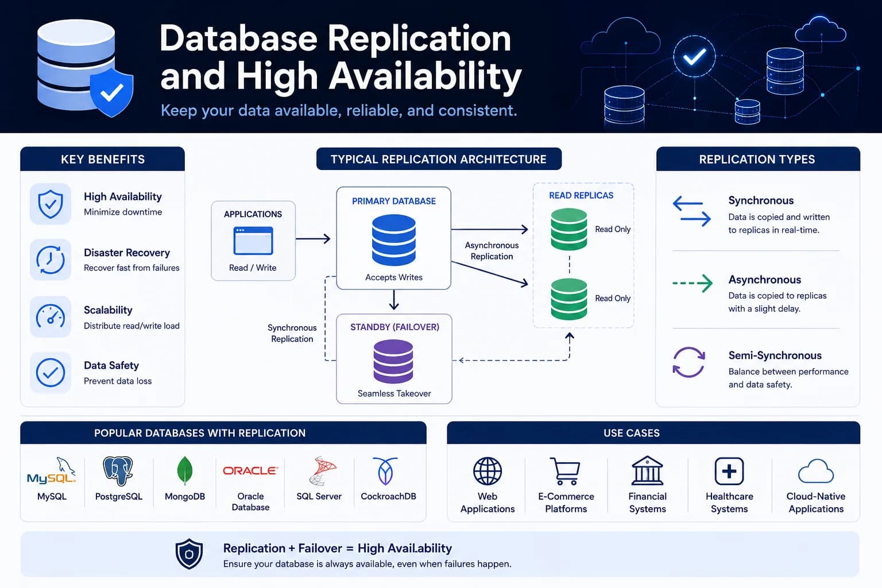Click the "Prevent data loss" text

(118, 381)
